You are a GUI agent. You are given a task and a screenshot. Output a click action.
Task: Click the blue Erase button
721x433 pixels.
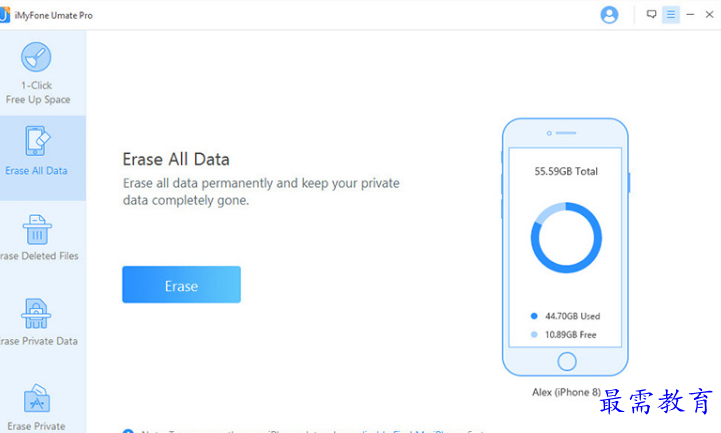click(x=181, y=285)
